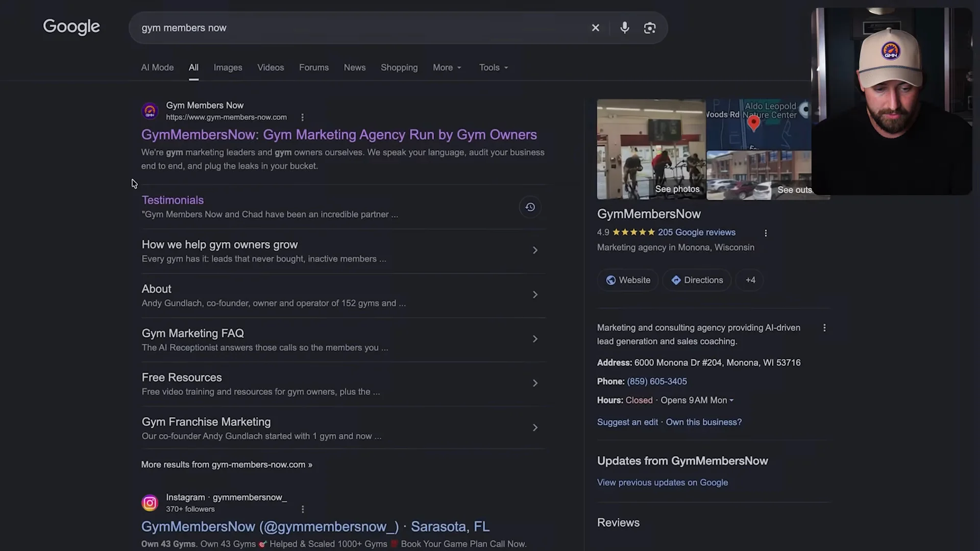Click the Instagram logo icon

[x=150, y=503]
